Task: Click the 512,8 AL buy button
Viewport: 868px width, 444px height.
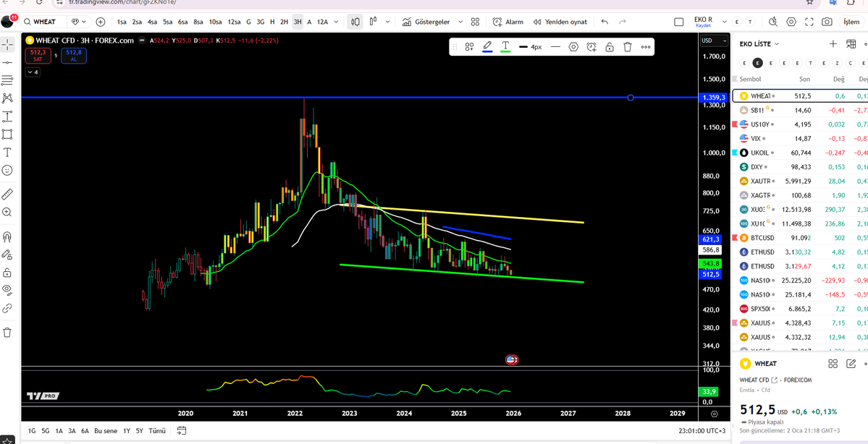Action: coord(74,55)
